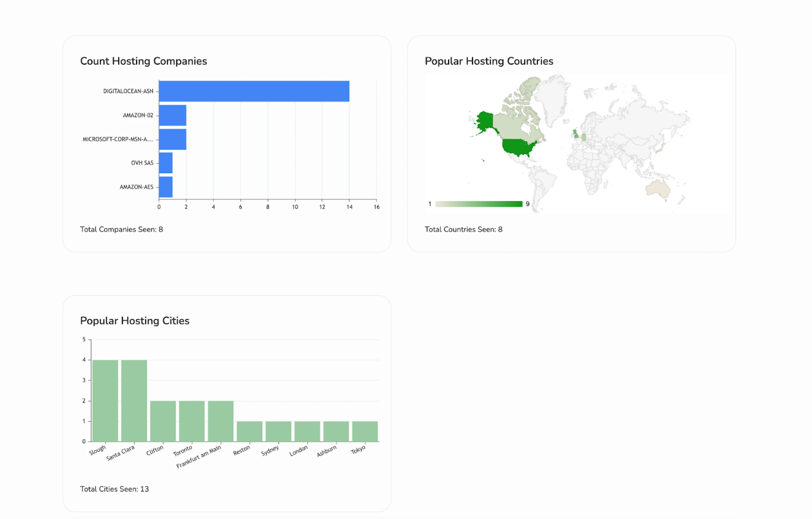
Task: Click the Santa Clara axis label
Action: click(121, 453)
